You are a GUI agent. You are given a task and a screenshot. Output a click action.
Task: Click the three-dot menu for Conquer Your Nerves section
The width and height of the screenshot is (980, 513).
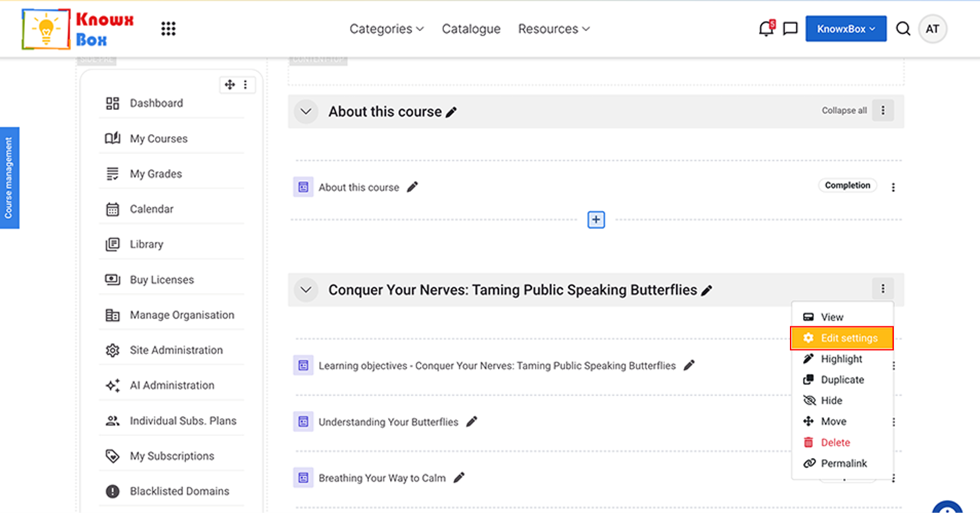(x=883, y=288)
